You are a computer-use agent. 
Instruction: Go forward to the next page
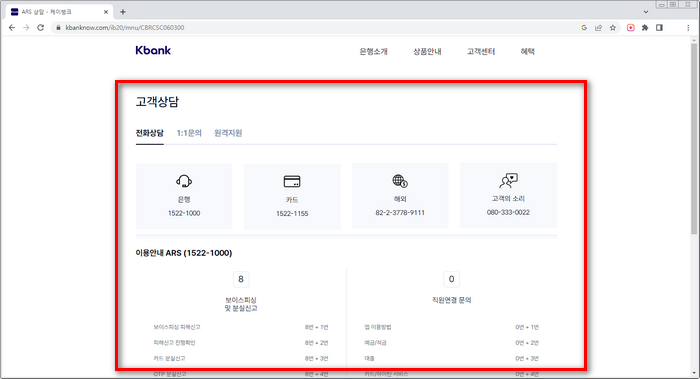(x=26, y=28)
